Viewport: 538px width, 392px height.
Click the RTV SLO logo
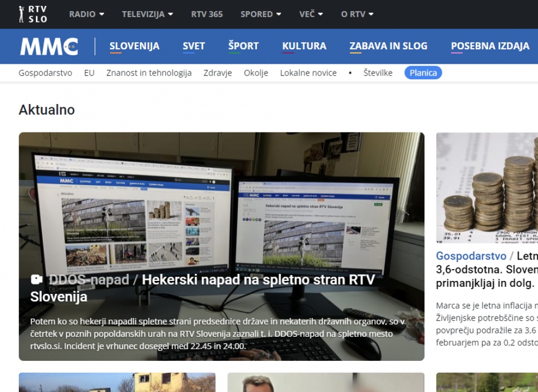pos(33,14)
